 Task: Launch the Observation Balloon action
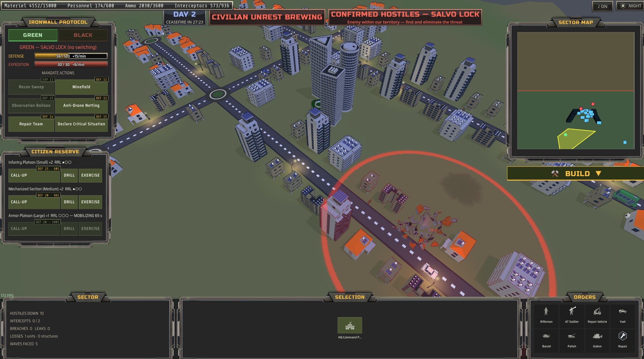pos(31,105)
